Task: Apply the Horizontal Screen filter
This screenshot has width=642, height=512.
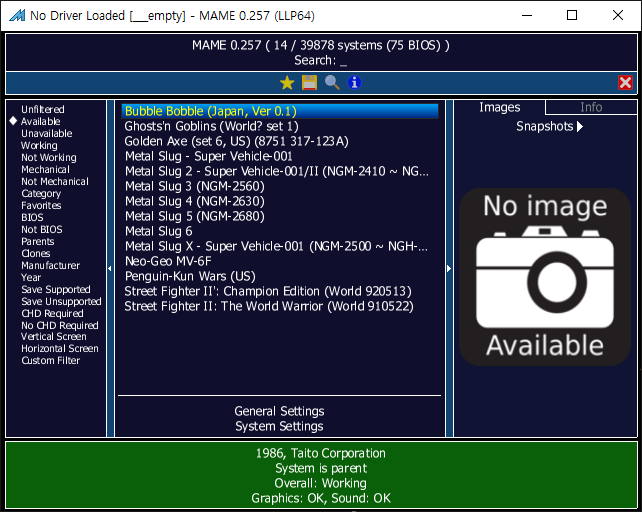Action: coord(60,349)
